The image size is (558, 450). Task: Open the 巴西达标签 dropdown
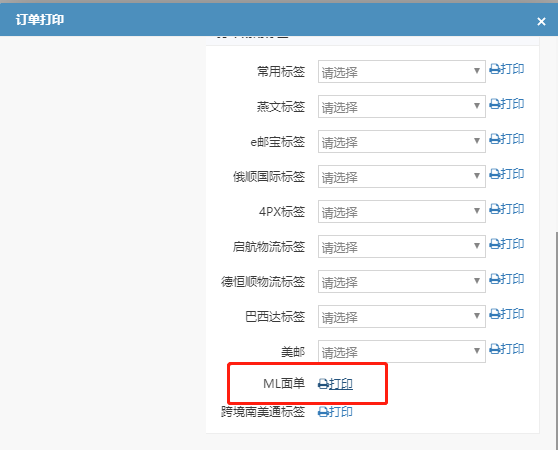[402, 317]
